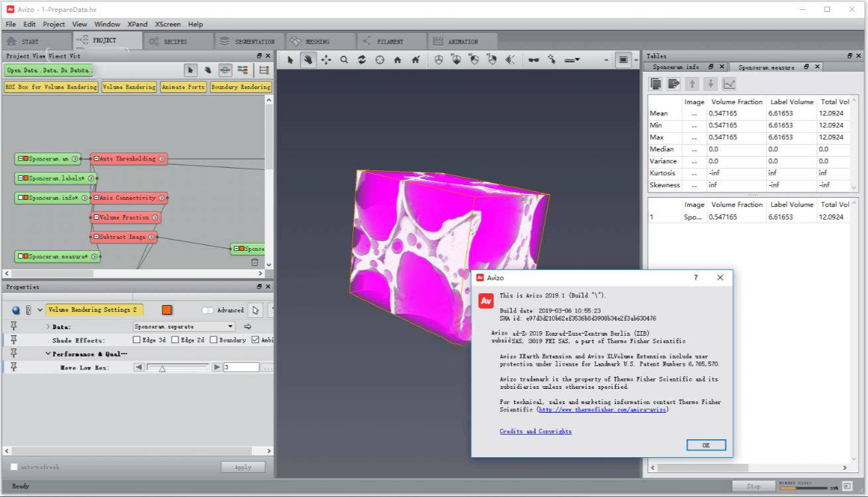Viewport: 868px width, 497px height.
Task: Select the hand pan tool in Project View
Action: pos(208,70)
